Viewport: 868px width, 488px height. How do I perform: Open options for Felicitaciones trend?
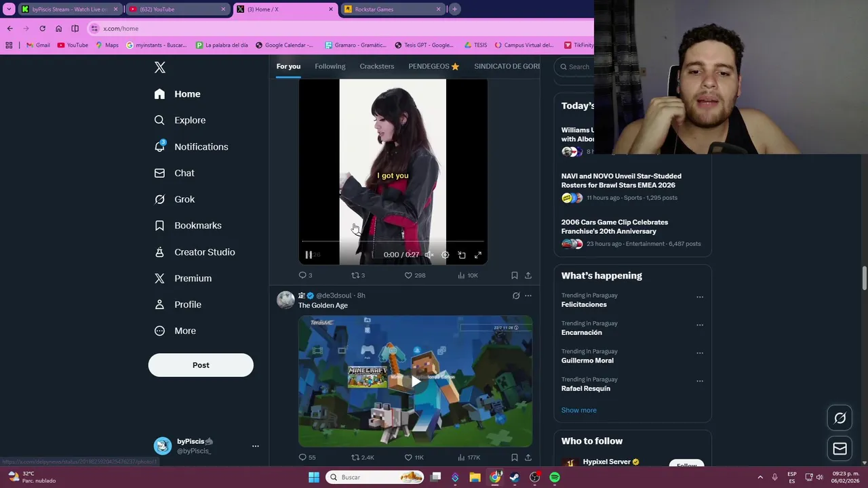click(x=700, y=297)
